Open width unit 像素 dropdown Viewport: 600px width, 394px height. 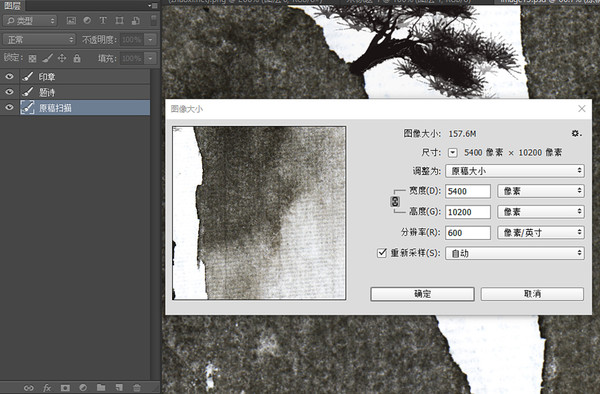coord(541,191)
